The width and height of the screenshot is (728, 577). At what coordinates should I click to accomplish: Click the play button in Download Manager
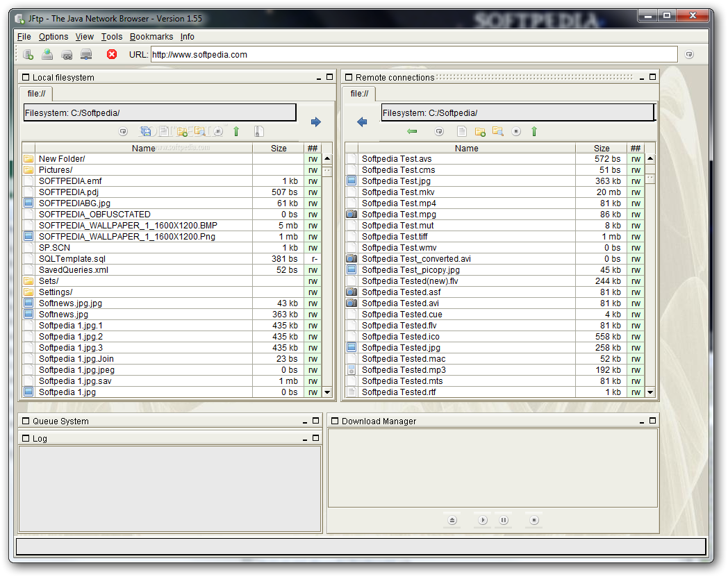(483, 520)
